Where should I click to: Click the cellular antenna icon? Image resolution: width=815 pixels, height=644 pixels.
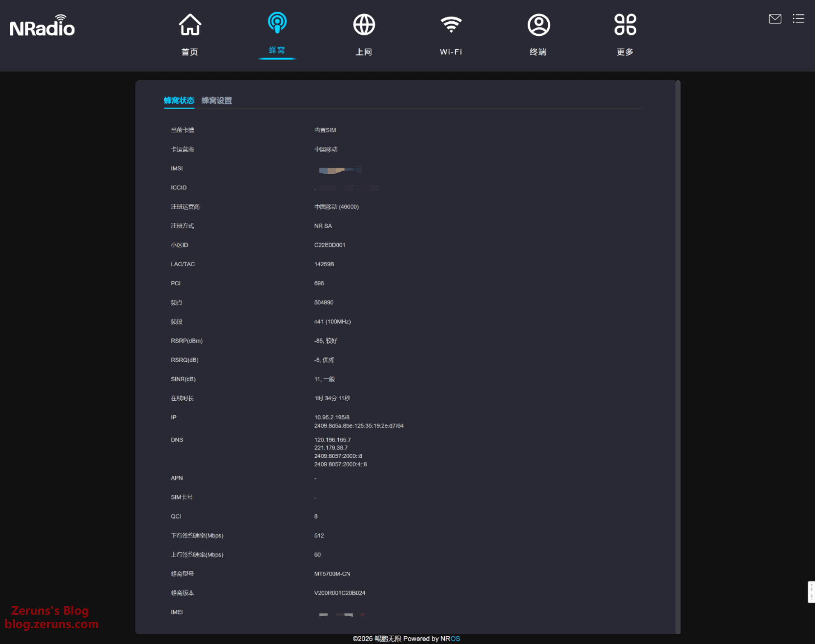point(277,23)
